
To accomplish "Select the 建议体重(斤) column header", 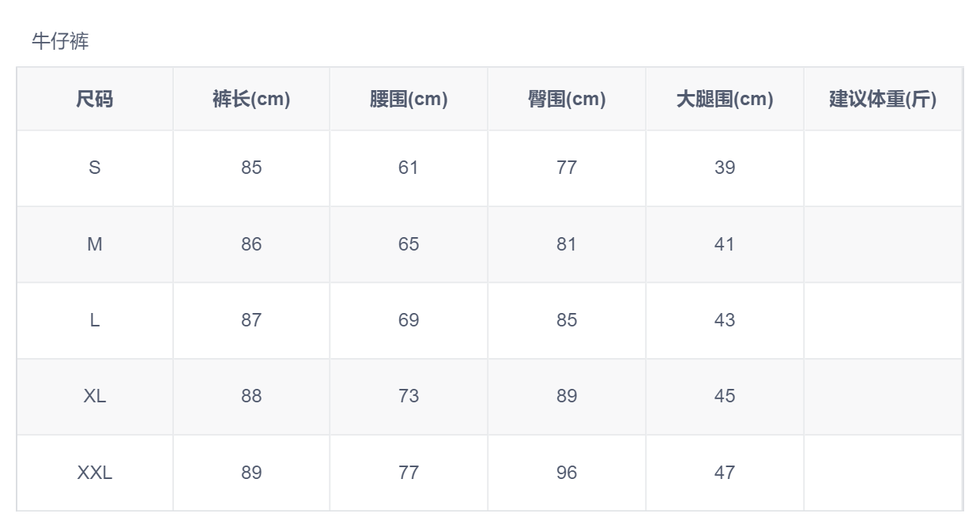I will [883, 99].
